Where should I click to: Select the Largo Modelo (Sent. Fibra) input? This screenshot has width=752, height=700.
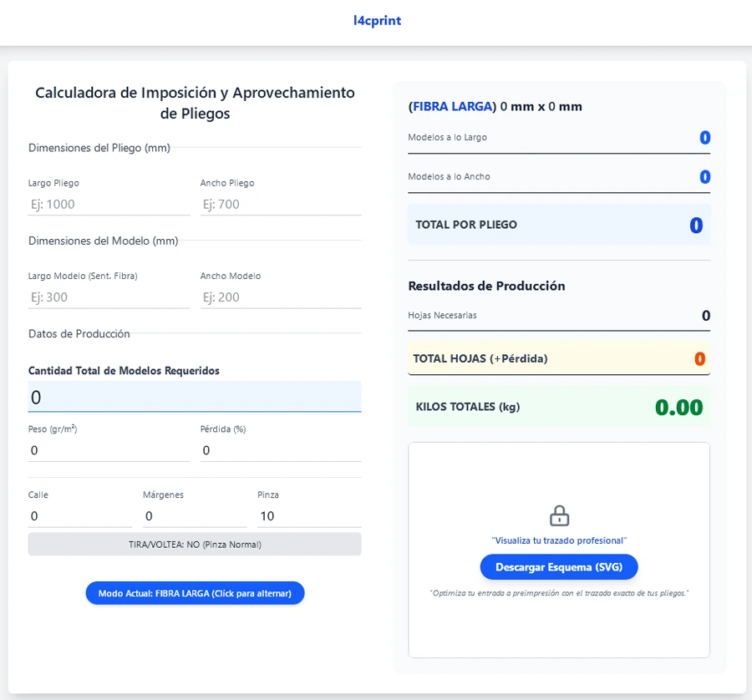(109, 297)
